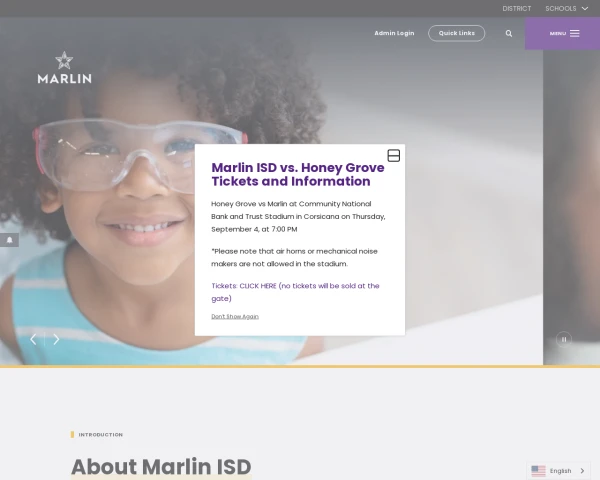Open the DISTRICT link
This screenshot has width=600, height=480.
(x=517, y=8)
